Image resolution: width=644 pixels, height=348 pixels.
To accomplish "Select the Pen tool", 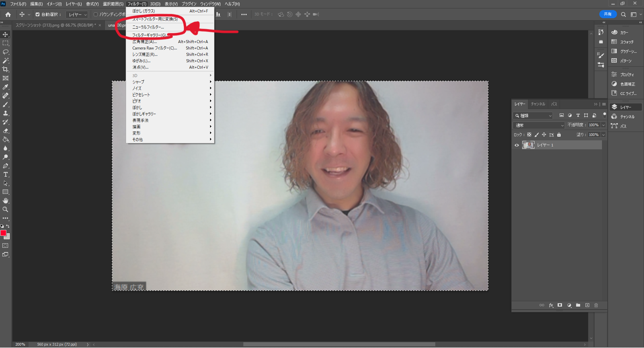I will pyautogui.click(x=5, y=166).
